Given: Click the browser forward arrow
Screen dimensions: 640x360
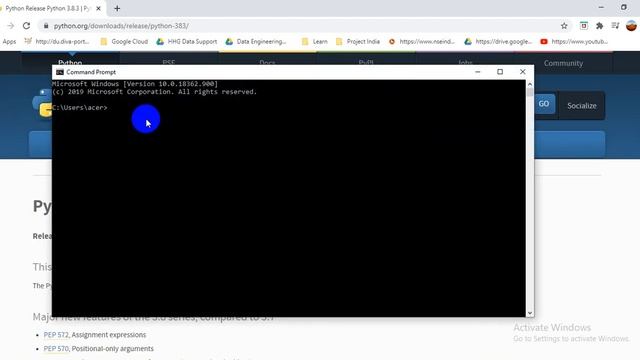Looking at the screenshot, I should coord(11,26).
